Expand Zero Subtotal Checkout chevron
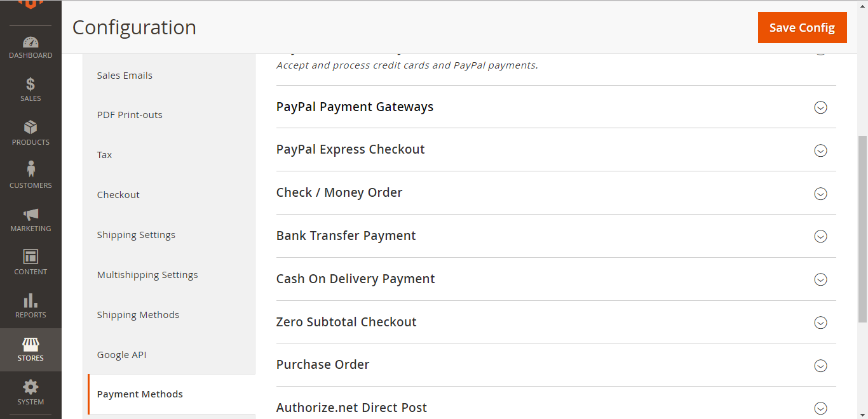 [820, 323]
